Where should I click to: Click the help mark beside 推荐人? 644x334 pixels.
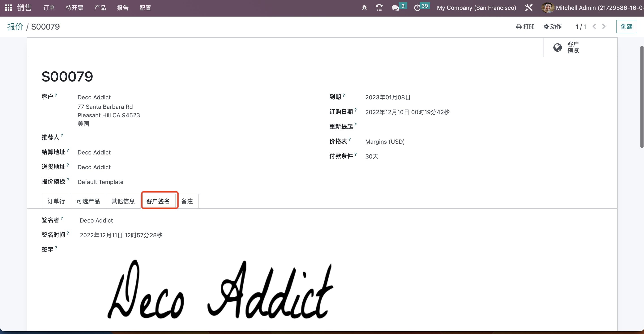click(x=62, y=135)
